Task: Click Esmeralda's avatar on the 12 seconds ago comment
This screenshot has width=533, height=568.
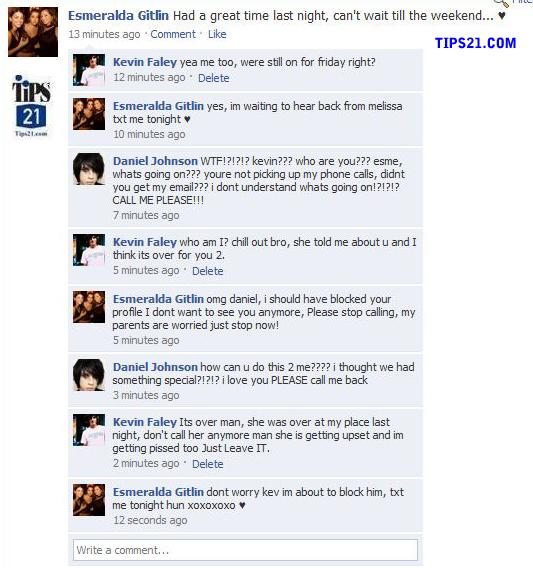Action: click(x=89, y=500)
